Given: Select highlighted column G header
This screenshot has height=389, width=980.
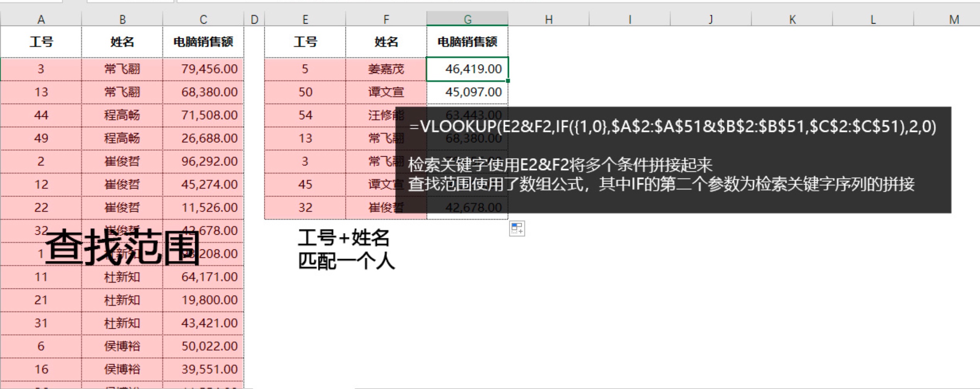Looking at the screenshot, I should [x=467, y=19].
